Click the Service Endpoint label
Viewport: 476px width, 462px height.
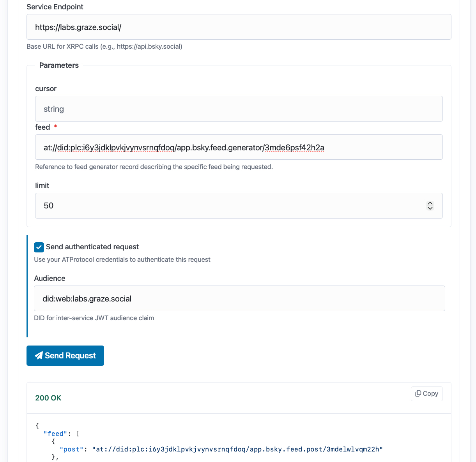click(x=55, y=7)
